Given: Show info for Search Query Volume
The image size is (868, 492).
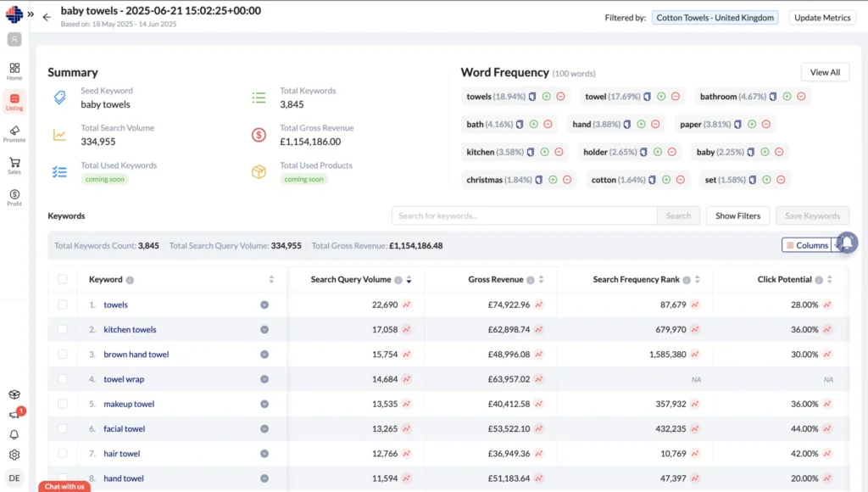Looking at the screenshot, I should point(398,280).
